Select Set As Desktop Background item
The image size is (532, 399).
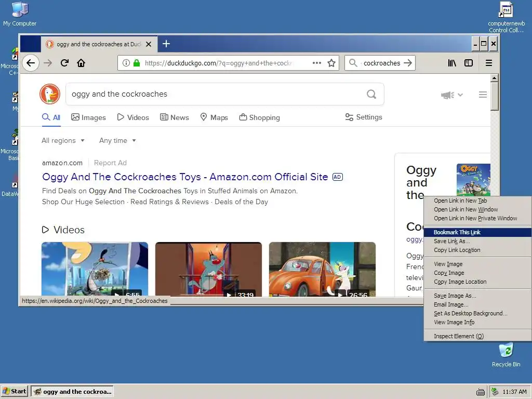[477, 313]
